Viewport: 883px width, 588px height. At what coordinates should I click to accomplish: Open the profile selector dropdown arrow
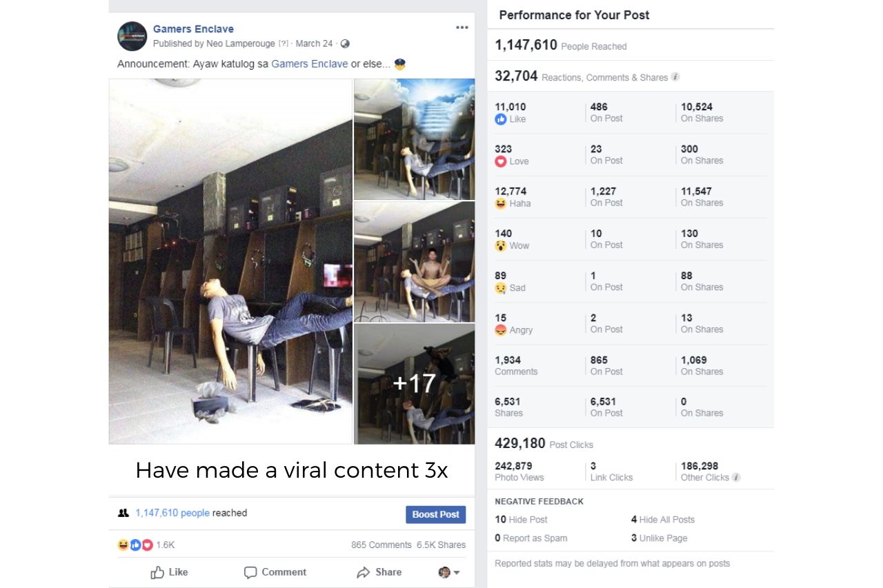(457, 573)
